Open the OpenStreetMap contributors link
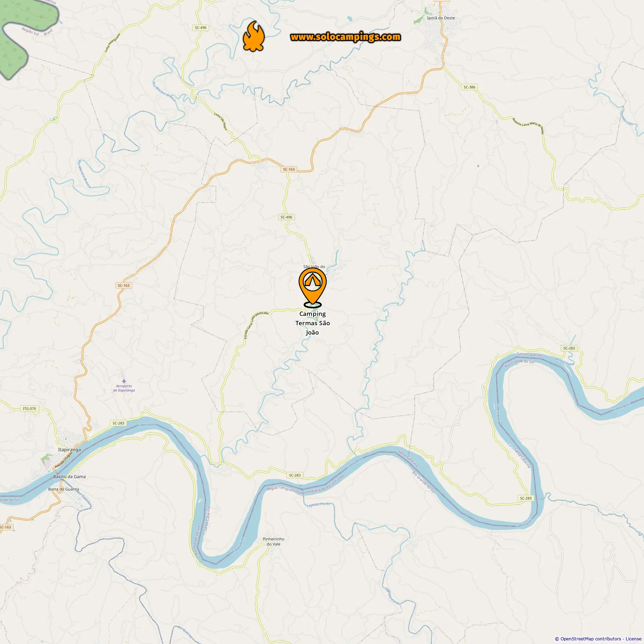This screenshot has width=644, height=644. point(591,639)
